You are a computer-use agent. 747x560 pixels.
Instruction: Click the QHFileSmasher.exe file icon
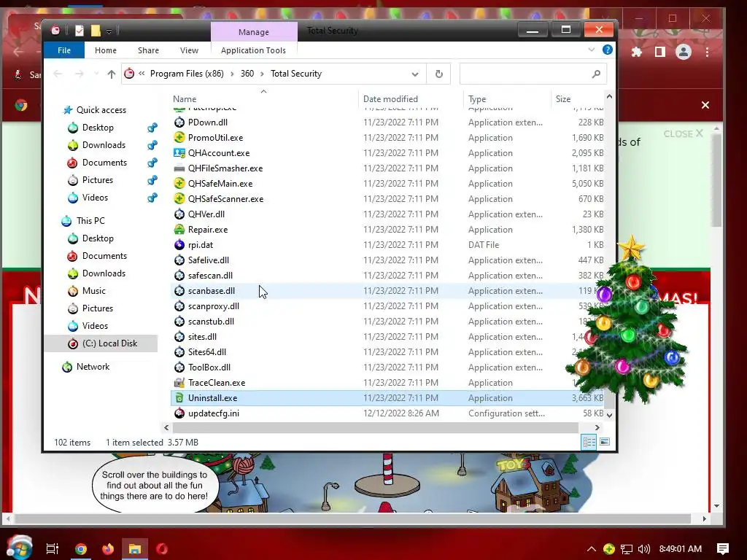(179, 168)
